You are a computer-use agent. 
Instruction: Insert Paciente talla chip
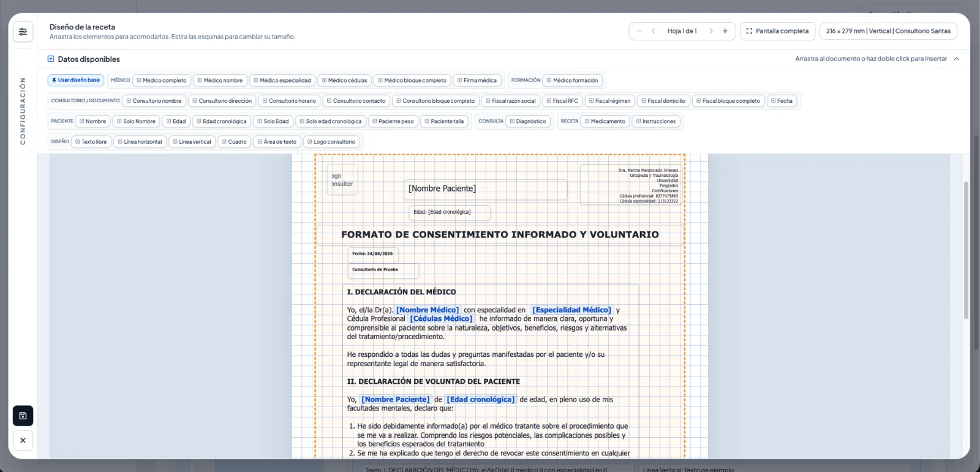coord(445,121)
